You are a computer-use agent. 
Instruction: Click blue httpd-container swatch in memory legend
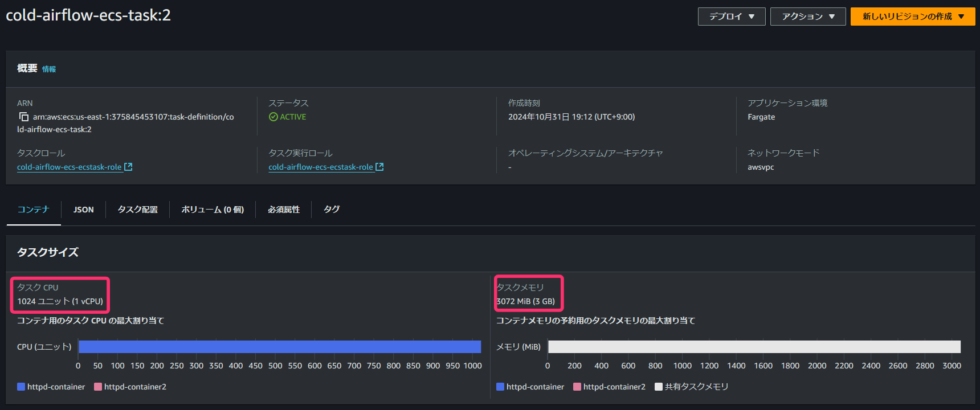[x=500, y=387]
